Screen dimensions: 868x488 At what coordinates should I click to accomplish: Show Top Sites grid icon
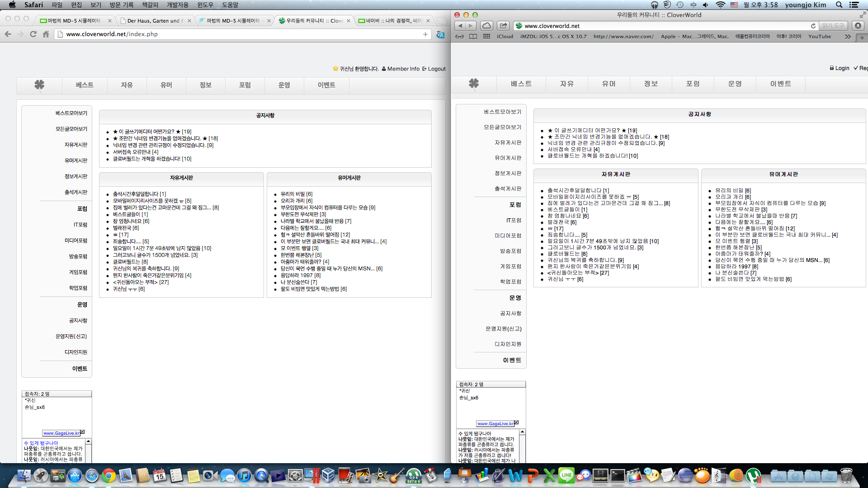(x=486, y=37)
